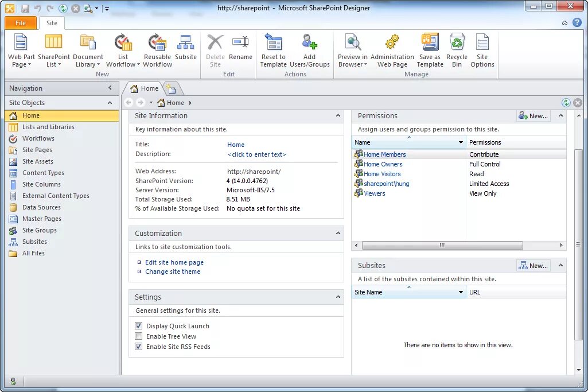This screenshot has height=392, width=588.
Task: Collapse the Settings section
Action: click(x=338, y=297)
